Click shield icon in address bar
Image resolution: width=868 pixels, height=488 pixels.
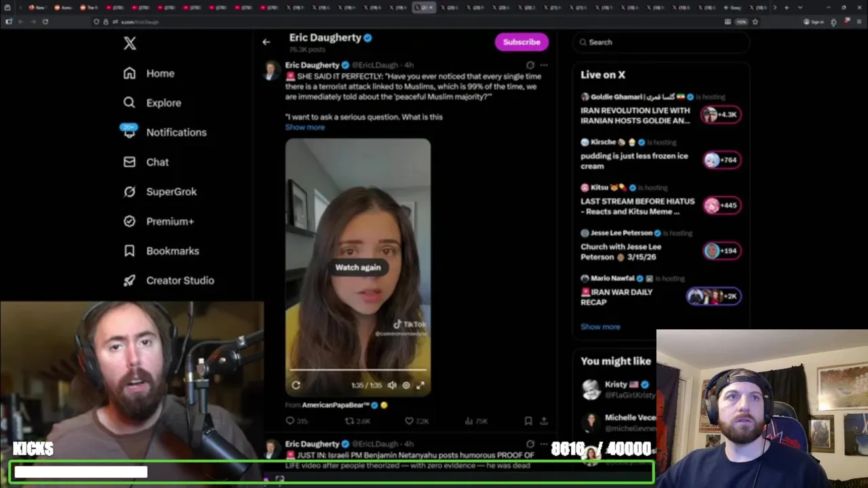click(96, 22)
